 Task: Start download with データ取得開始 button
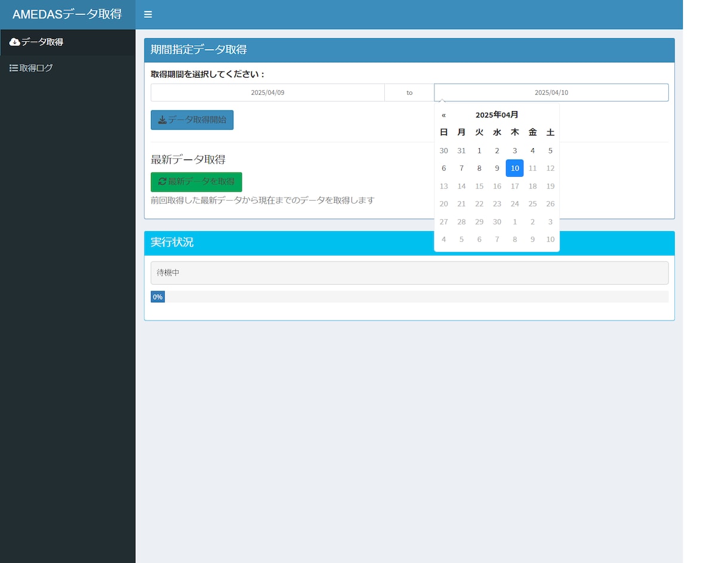[x=192, y=119]
